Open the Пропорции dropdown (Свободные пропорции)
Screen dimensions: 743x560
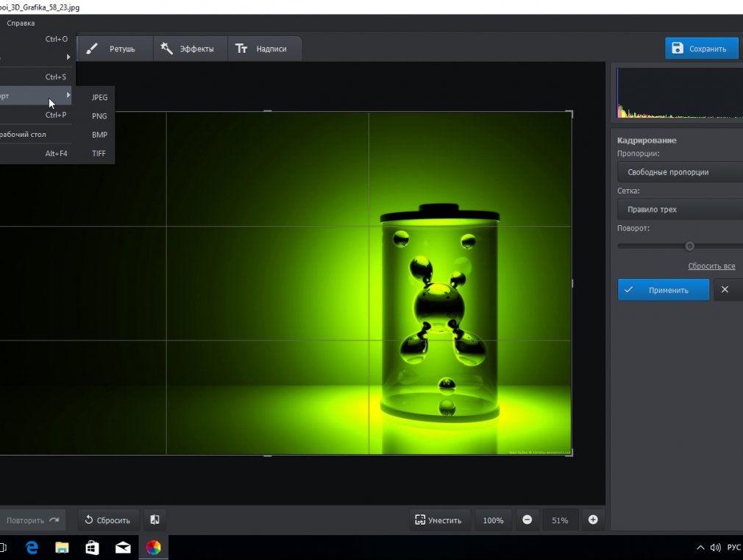680,172
